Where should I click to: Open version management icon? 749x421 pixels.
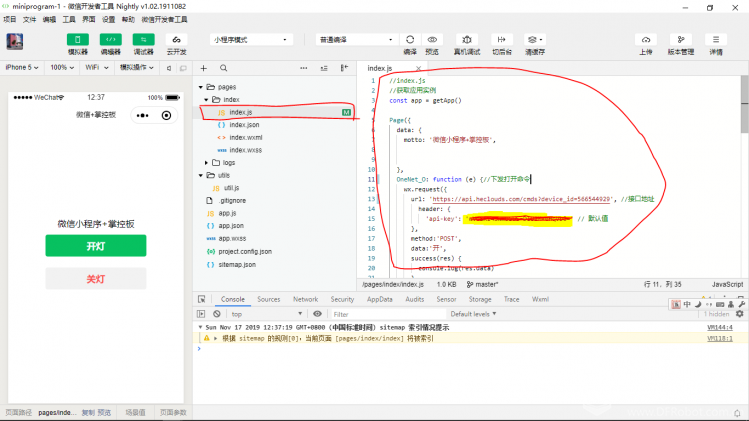tap(681, 40)
